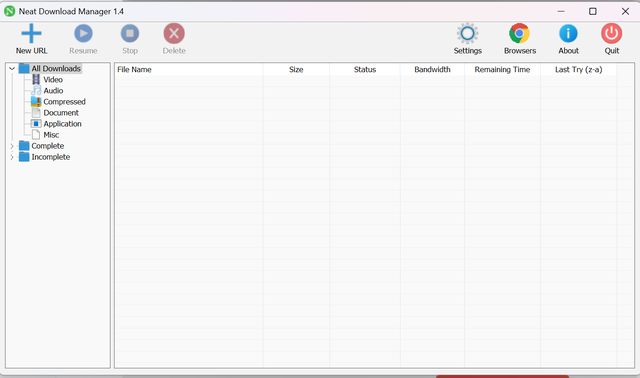Quit the app via power icon
The height and width of the screenshot is (378, 640).
tap(611, 33)
